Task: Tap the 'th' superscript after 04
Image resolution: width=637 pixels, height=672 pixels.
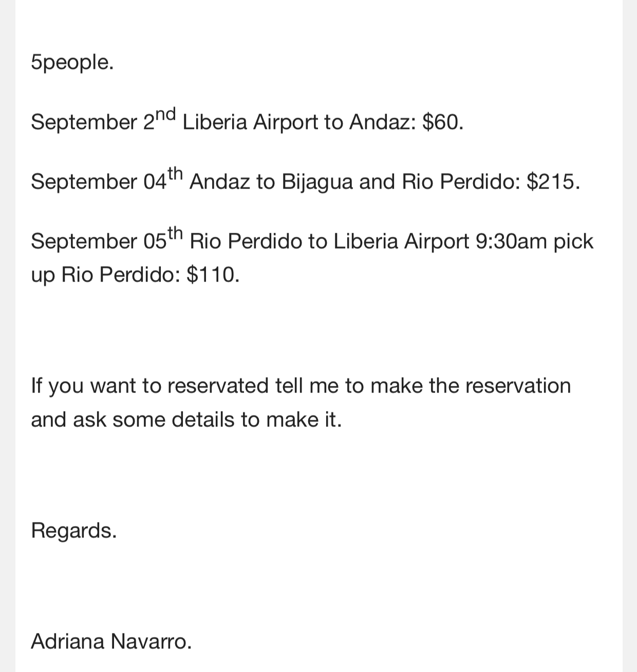Action: (x=175, y=174)
